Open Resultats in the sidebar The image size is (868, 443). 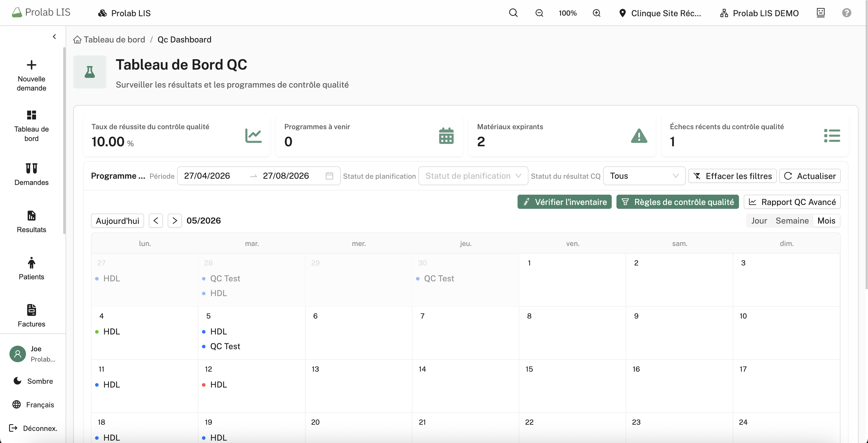tap(31, 221)
